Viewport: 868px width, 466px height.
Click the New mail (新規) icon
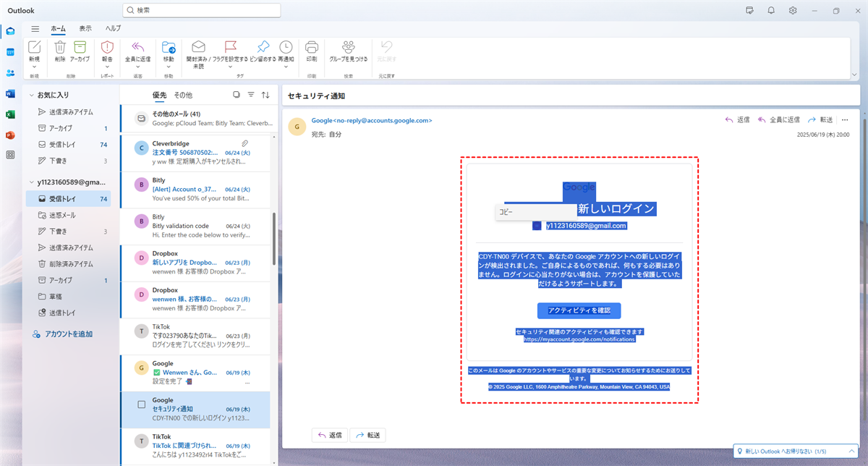click(x=34, y=47)
